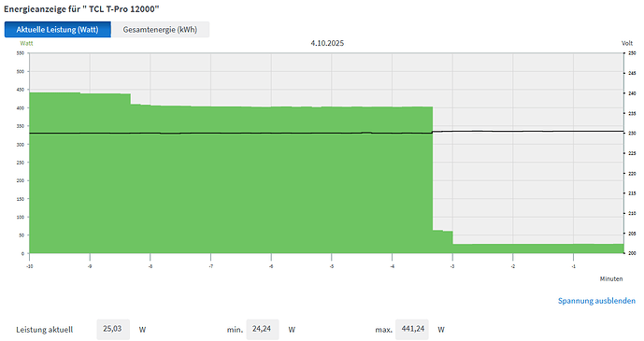Click the green Watt axis label

(26, 43)
